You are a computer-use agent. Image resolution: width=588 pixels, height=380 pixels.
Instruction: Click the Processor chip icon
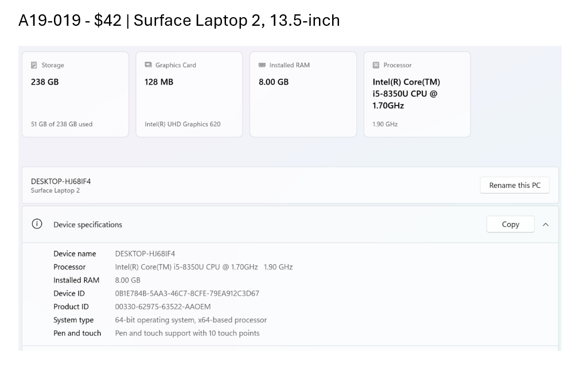pos(376,65)
